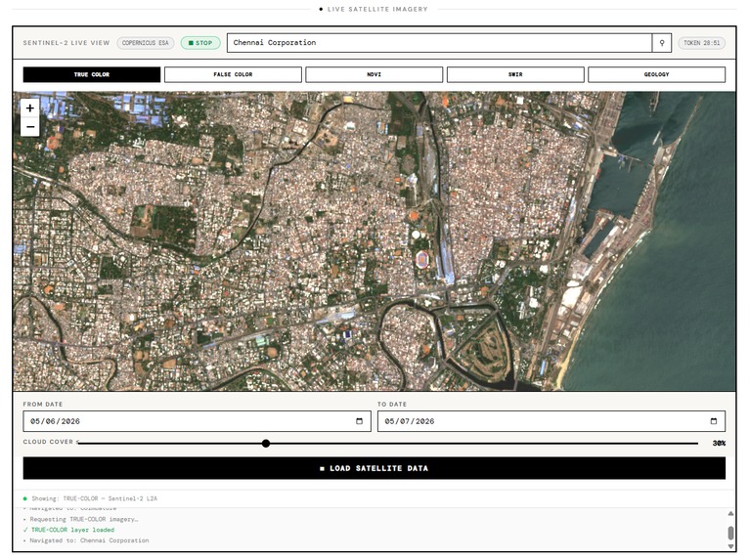This screenshot has width=750, height=560.
Task: Click the From Date 05/06/2026 field
Action: pos(198,421)
